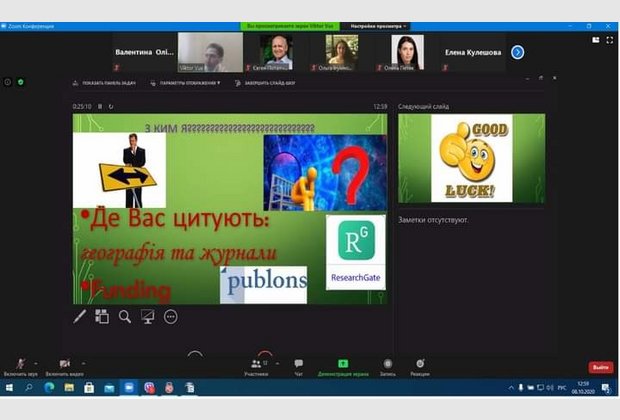The width and height of the screenshot is (620, 420).
Task: Click the current slide preview
Action: tap(230, 209)
